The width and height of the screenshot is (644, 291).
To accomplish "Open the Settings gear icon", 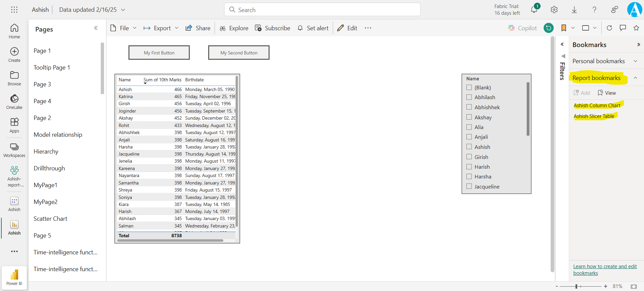I will point(554,10).
